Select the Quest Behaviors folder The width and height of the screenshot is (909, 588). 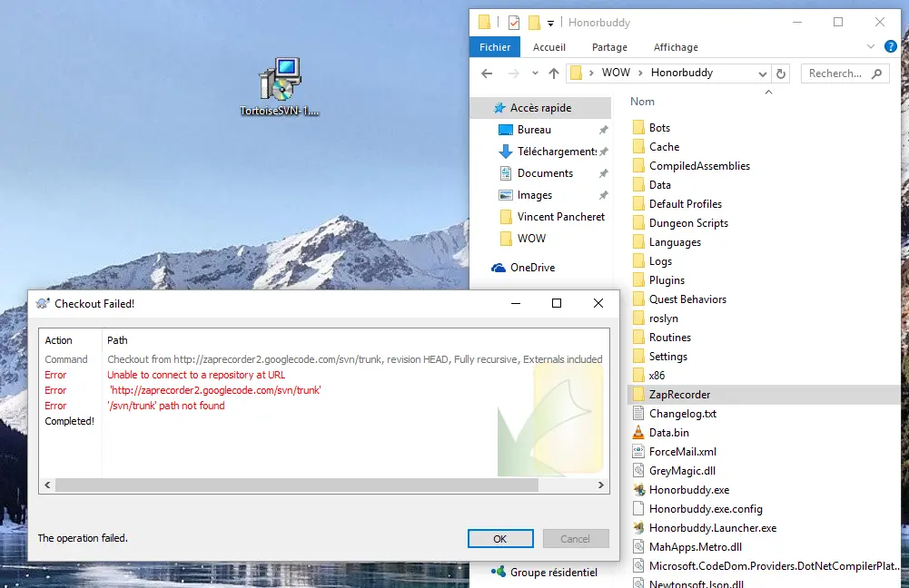coord(687,299)
